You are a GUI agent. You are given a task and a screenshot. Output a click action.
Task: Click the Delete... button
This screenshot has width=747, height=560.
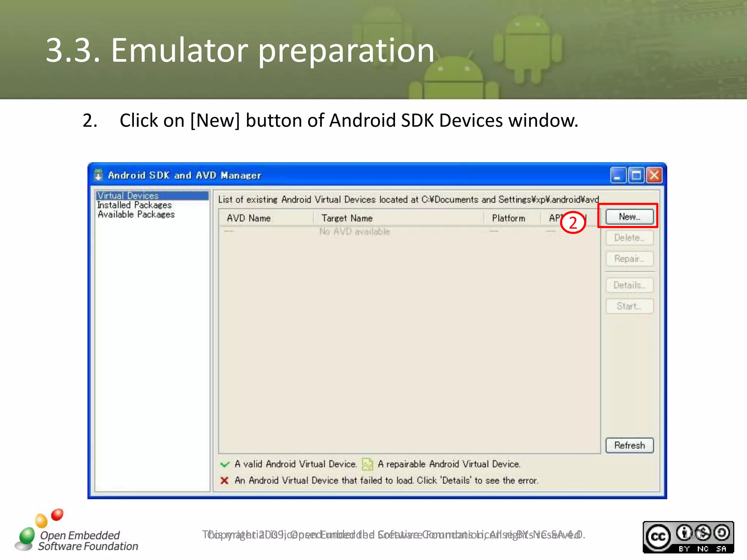click(629, 238)
